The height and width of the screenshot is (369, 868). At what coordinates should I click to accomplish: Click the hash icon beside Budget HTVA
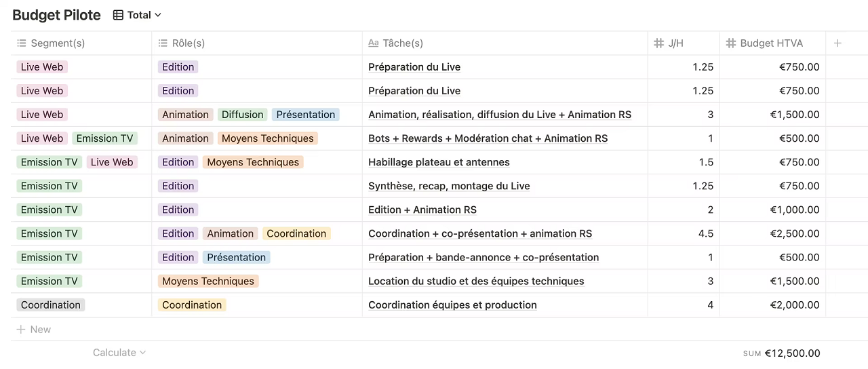point(730,43)
